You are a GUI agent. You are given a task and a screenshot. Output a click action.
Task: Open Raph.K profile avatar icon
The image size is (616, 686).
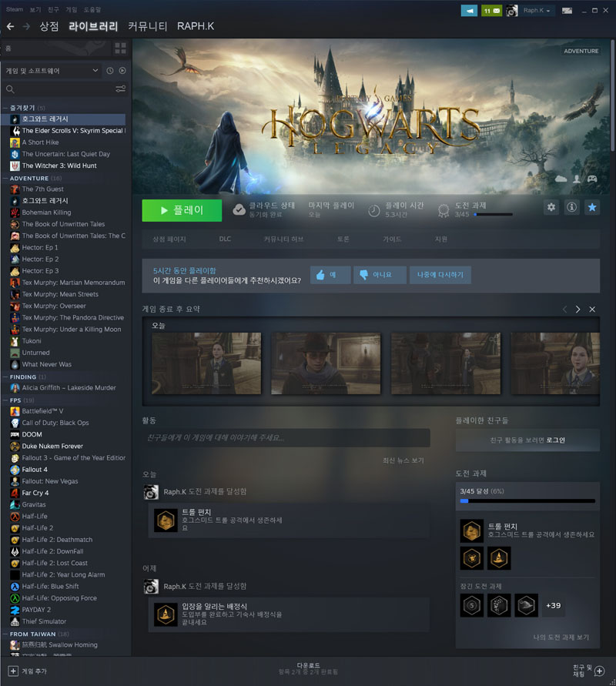pyautogui.click(x=511, y=11)
